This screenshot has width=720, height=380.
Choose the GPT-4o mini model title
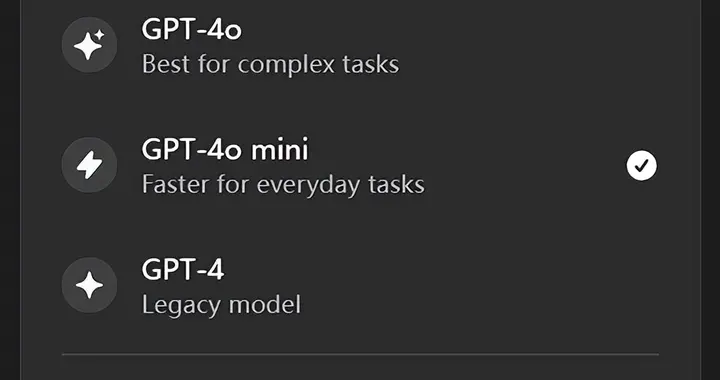pos(225,150)
